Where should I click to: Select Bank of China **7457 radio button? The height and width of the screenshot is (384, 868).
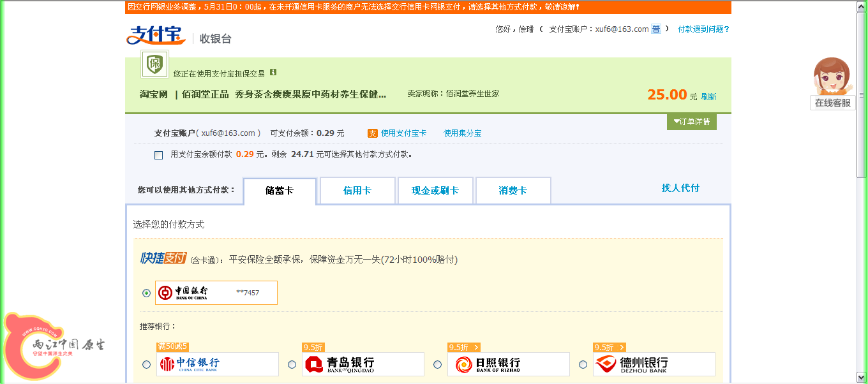point(147,293)
